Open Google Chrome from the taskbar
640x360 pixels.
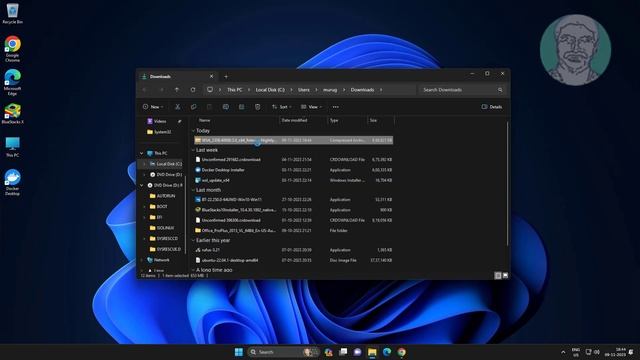coord(402,352)
